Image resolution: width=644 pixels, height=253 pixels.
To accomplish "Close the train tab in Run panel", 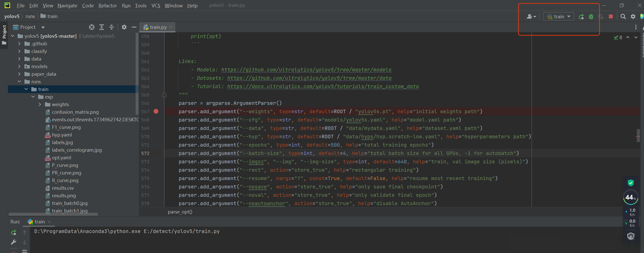I will pyautogui.click(x=49, y=222).
